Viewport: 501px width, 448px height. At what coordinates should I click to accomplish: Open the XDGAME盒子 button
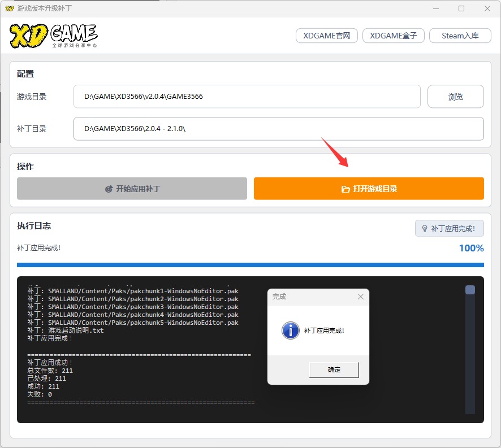point(393,36)
